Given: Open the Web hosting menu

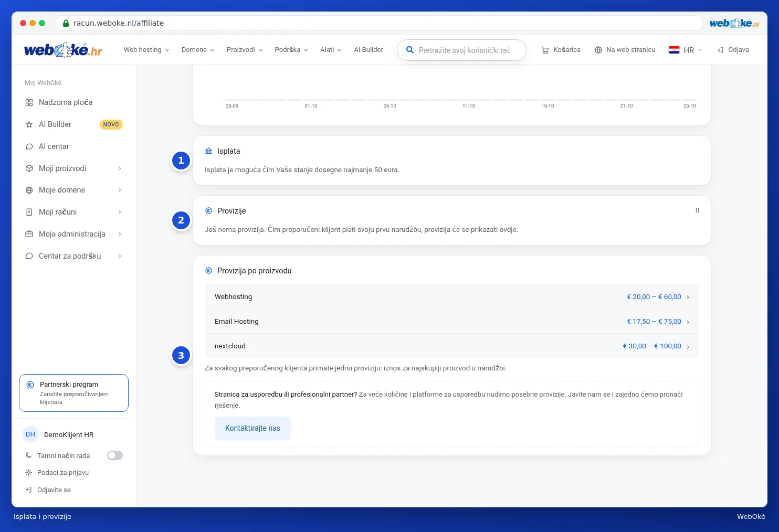Looking at the screenshot, I should click(x=146, y=50).
